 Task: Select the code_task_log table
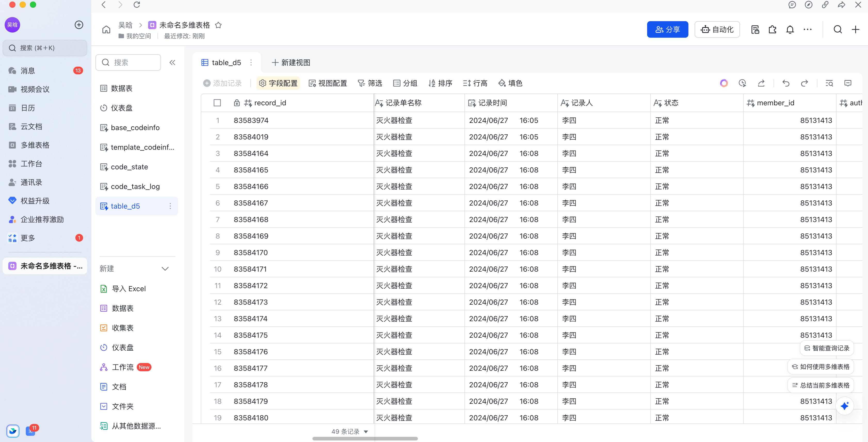(x=136, y=186)
